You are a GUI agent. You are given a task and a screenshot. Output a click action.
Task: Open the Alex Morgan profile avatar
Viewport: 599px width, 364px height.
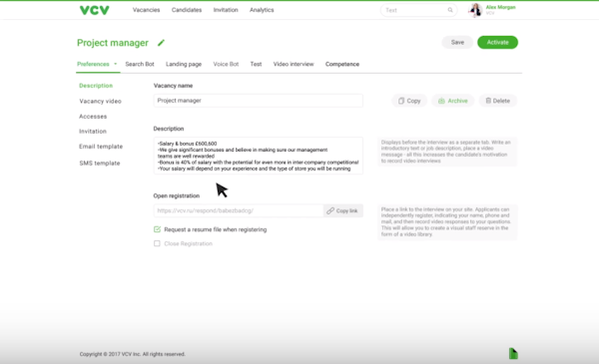[x=475, y=10]
